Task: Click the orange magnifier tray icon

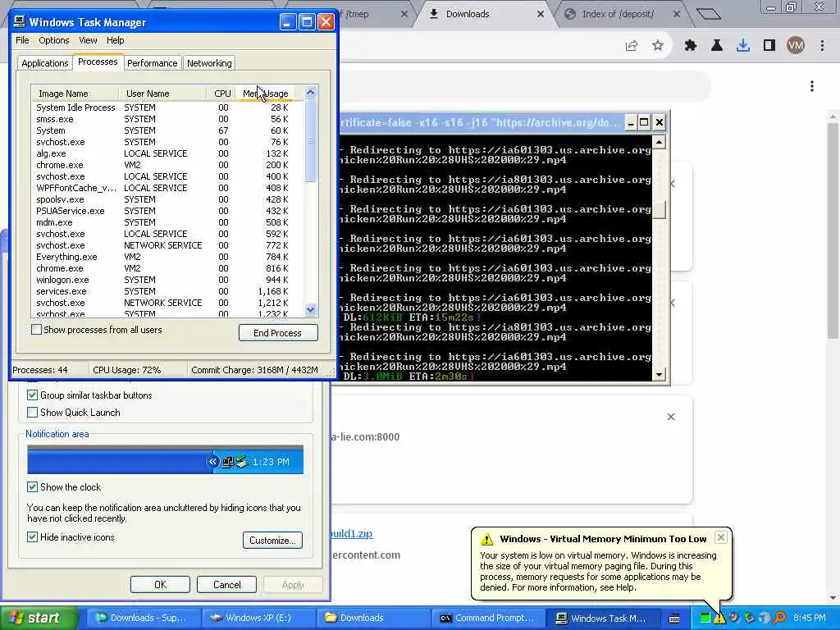Action: coord(780,618)
